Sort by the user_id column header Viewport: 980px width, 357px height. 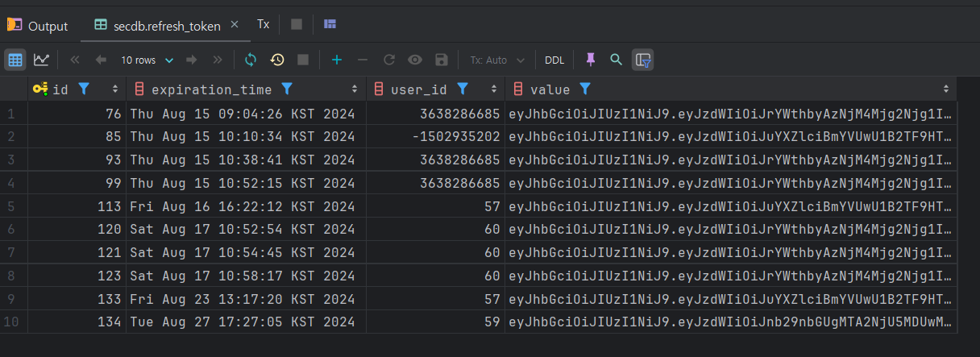click(x=420, y=89)
